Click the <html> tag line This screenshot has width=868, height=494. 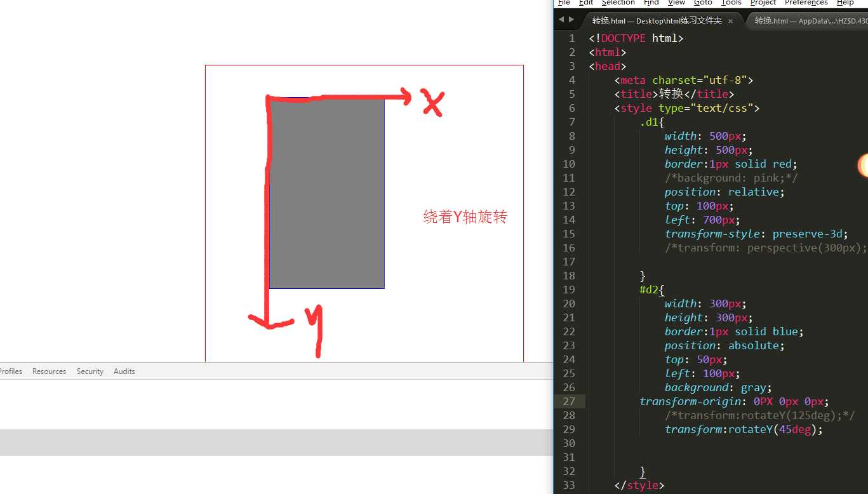point(608,52)
